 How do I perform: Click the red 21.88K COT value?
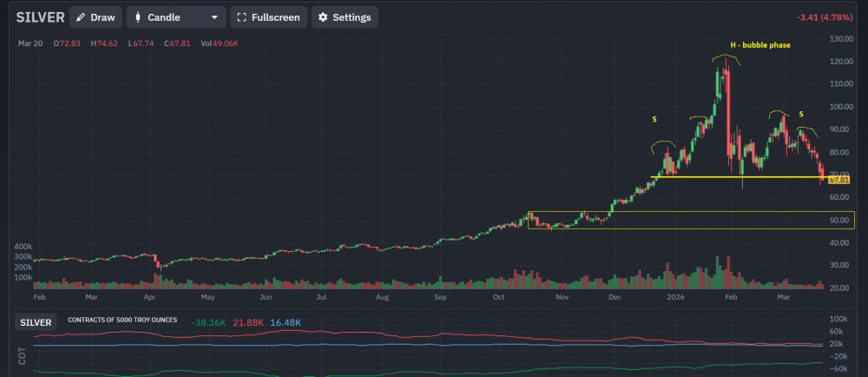coord(249,322)
